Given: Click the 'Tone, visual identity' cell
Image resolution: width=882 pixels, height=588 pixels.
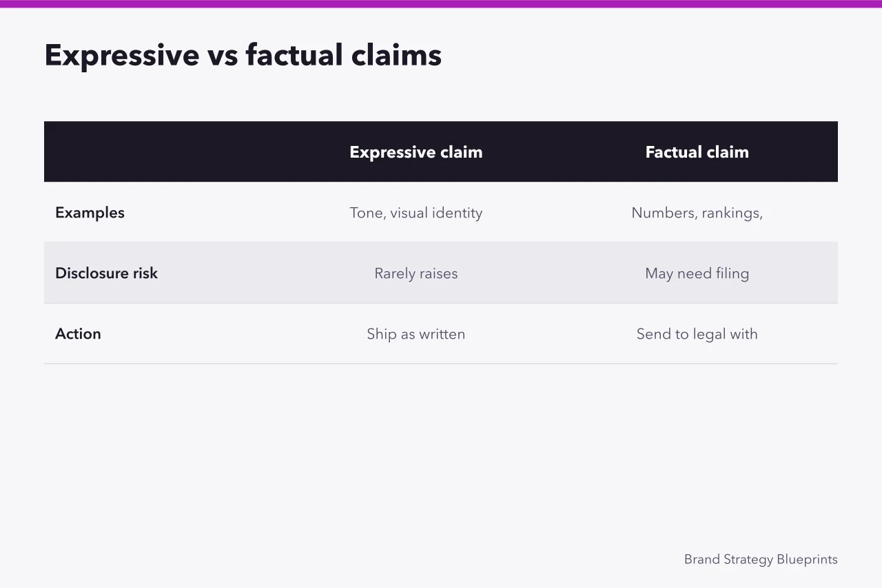Looking at the screenshot, I should (416, 213).
